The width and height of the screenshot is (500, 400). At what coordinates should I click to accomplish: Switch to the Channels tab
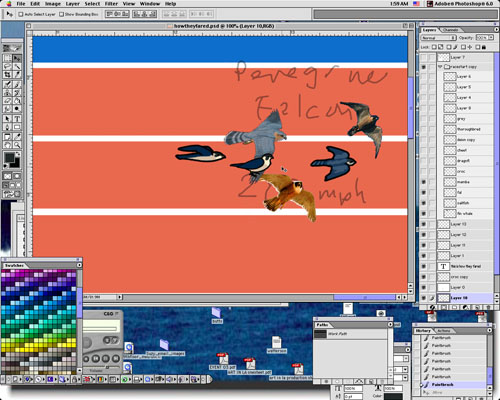click(x=451, y=30)
